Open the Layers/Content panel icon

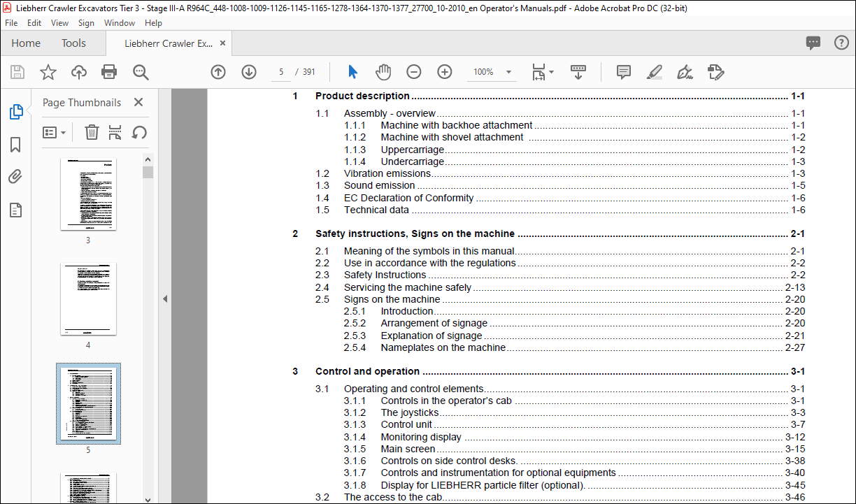(15, 210)
